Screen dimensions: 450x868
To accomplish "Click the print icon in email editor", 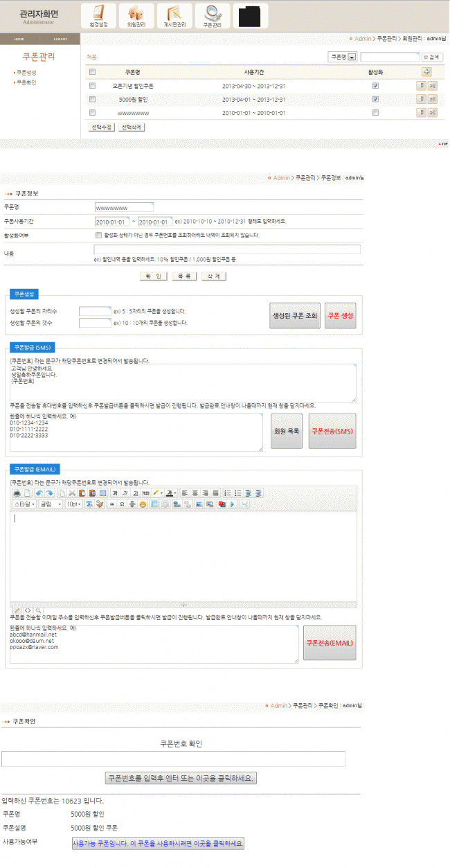I will pyautogui.click(x=17, y=493).
